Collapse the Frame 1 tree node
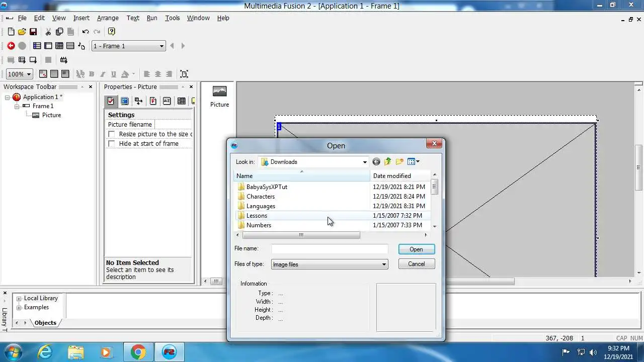This screenshot has height=362, width=644. [17, 107]
